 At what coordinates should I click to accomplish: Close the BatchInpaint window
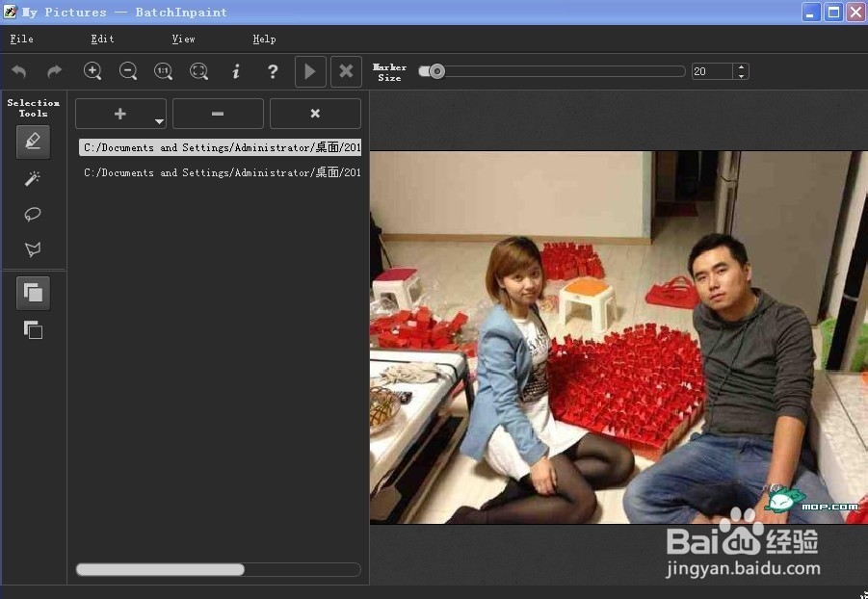pyautogui.click(x=855, y=13)
